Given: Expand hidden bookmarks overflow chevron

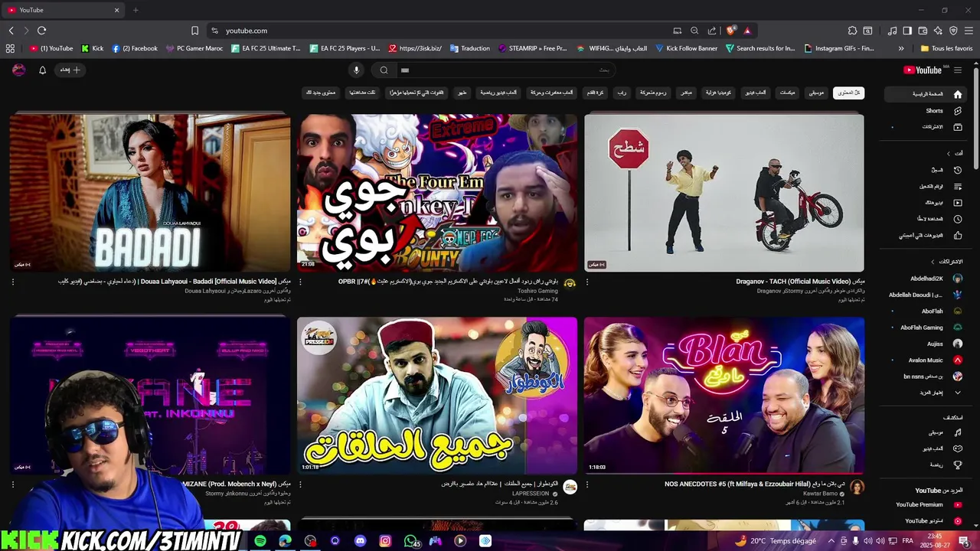Looking at the screenshot, I should pyautogui.click(x=901, y=48).
